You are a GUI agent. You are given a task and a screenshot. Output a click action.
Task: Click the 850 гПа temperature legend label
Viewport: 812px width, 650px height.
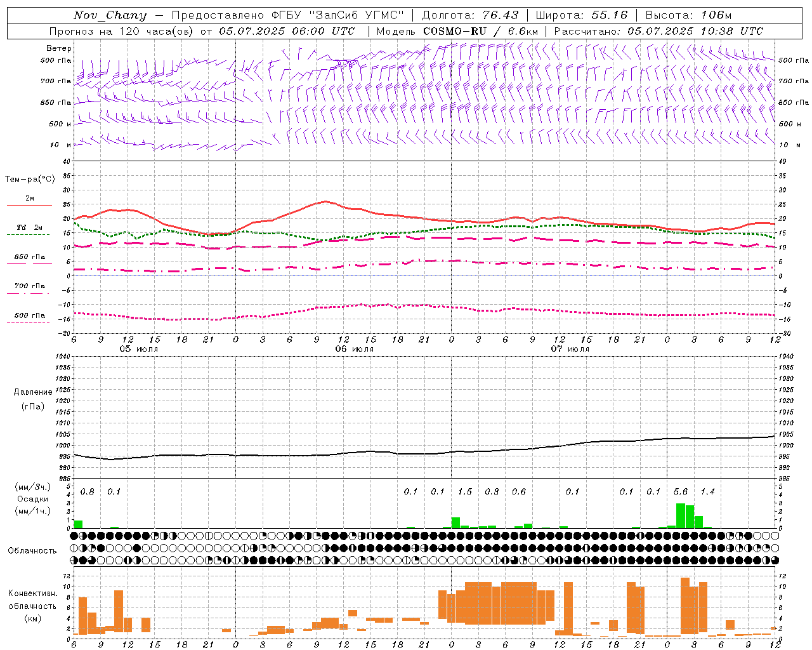tap(30, 257)
